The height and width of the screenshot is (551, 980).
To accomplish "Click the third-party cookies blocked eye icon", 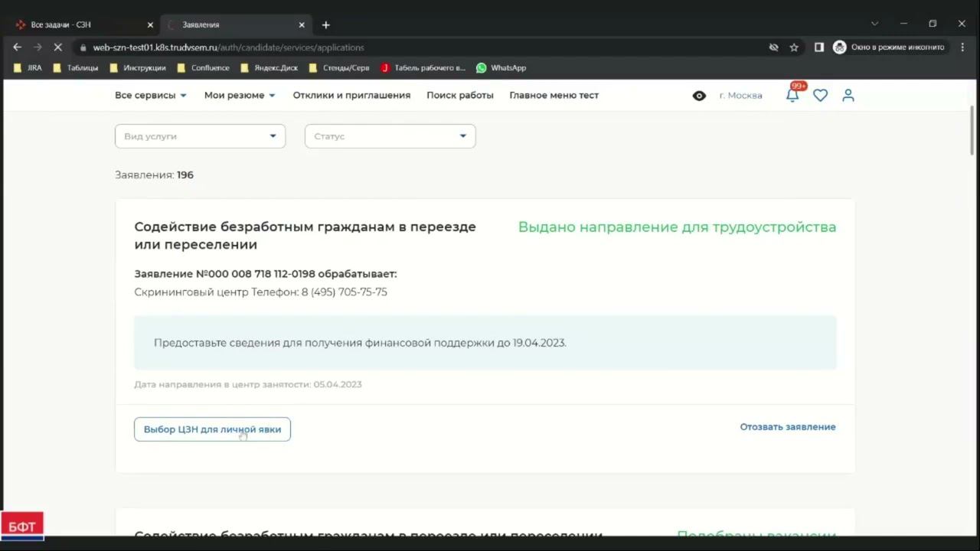I will (x=773, y=47).
